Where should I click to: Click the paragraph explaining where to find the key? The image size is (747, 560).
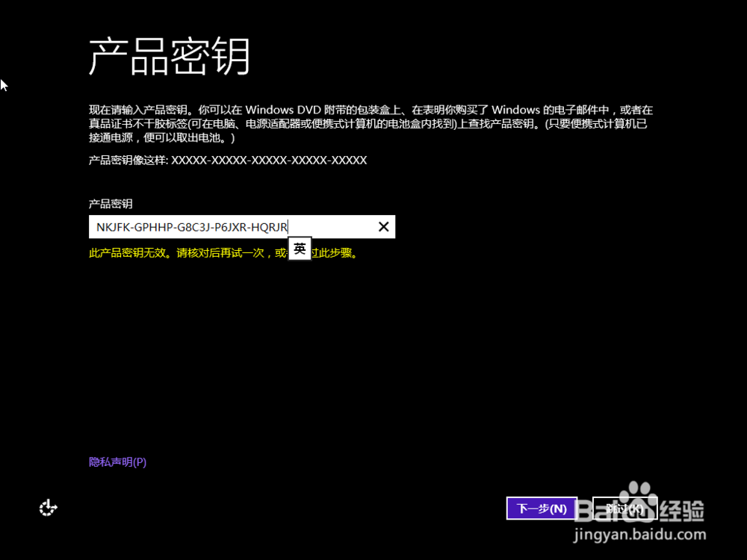371,124
